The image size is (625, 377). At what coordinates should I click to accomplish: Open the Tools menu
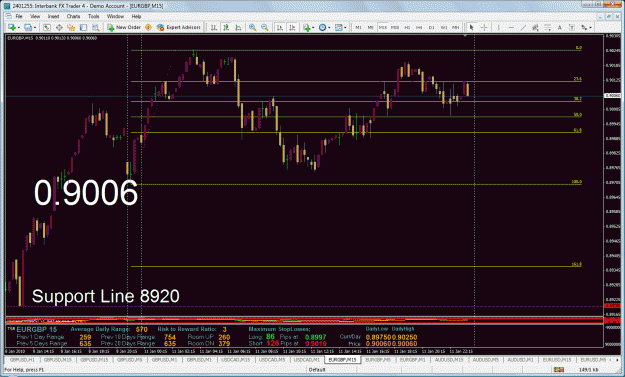click(94, 16)
